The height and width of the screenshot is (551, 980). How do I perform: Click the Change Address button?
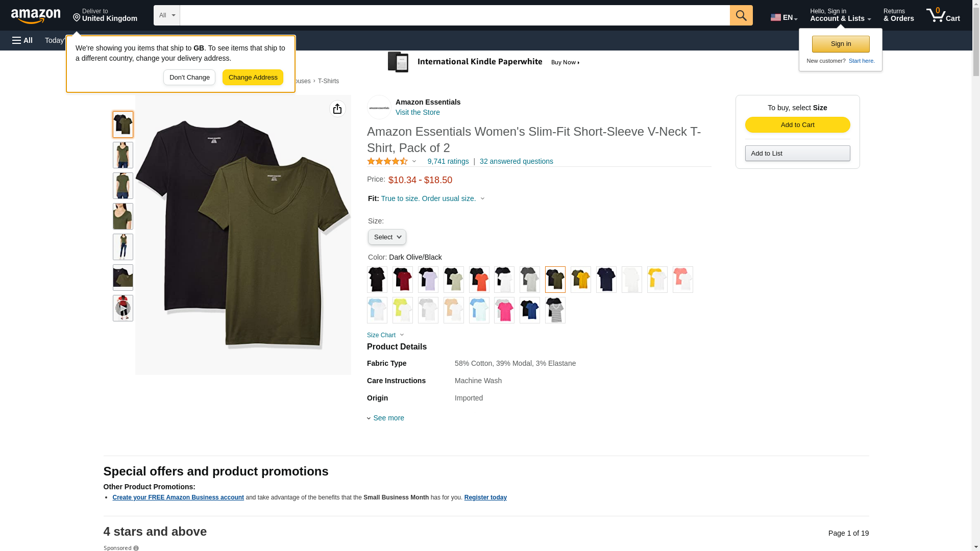[253, 78]
